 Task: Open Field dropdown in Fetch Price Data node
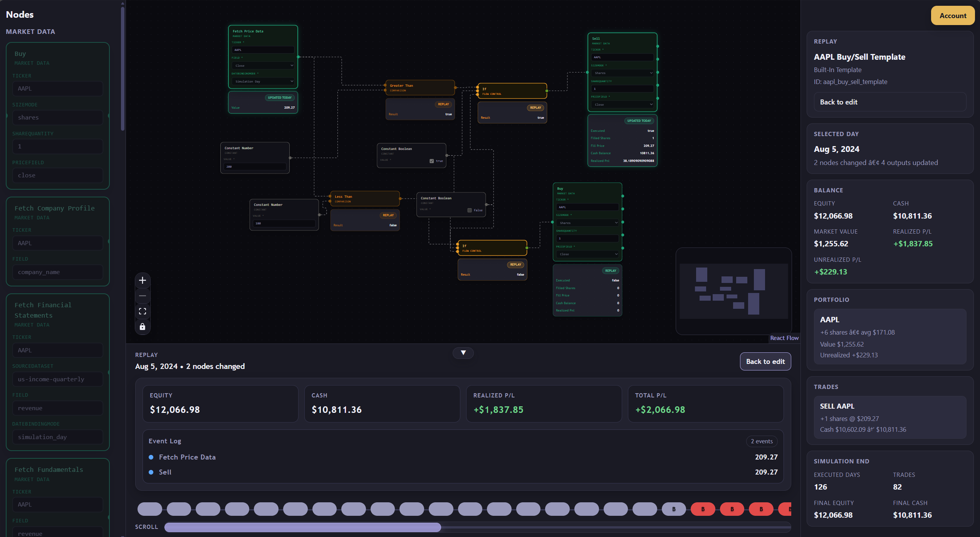(263, 66)
